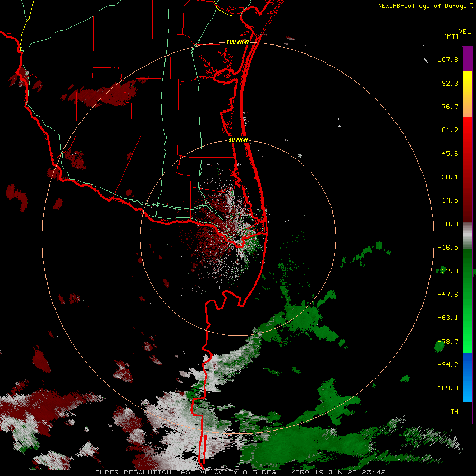
Task: Click the -63.1 legend value
Action: [448, 318]
